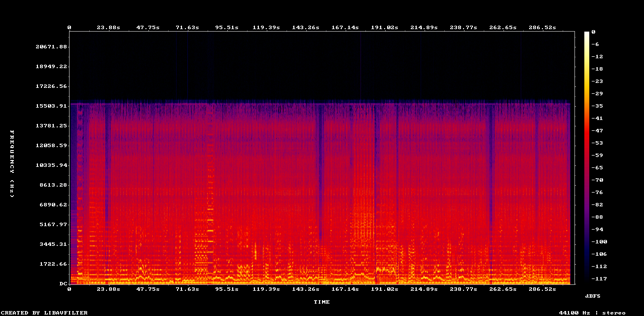The image size is (644, 316).
Task: Click the -76 dBFS scale value
Action: pos(597,192)
